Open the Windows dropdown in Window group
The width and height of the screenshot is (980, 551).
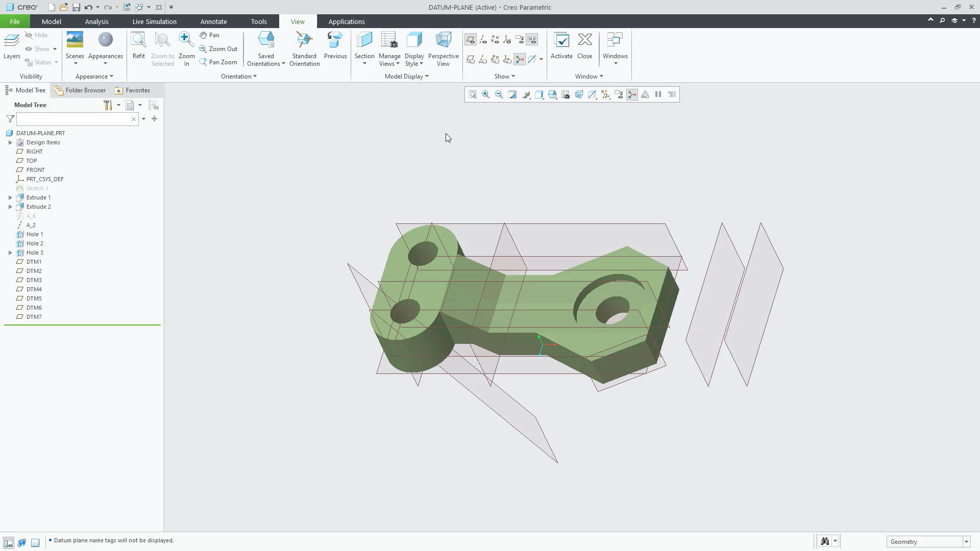615,48
